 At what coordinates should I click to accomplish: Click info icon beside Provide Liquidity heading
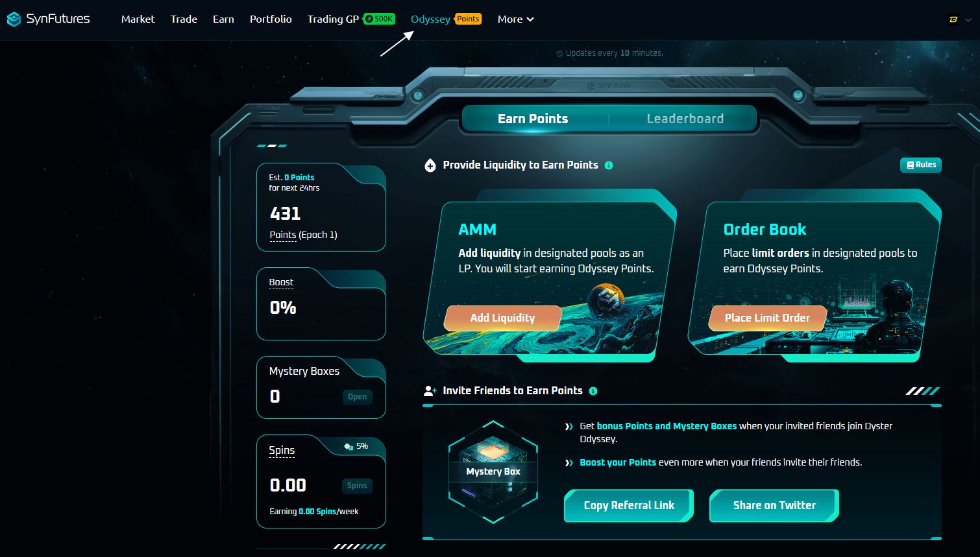(x=609, y=165)
